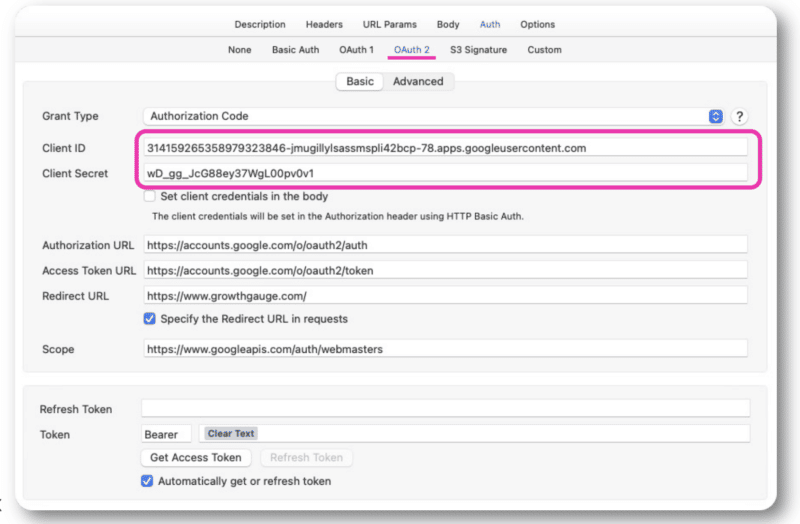
Task: Focus the Client Secret field
Action: (x=445, y=174)
